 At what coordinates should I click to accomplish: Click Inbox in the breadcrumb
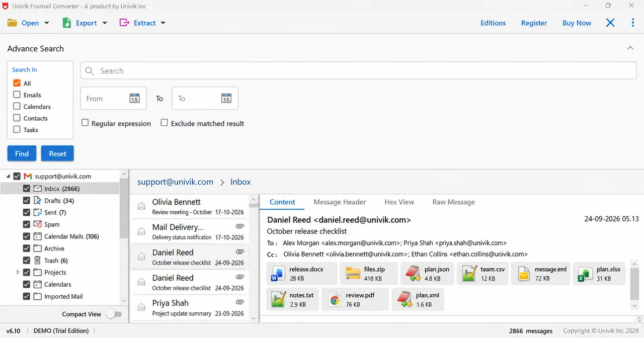point(240,182)
